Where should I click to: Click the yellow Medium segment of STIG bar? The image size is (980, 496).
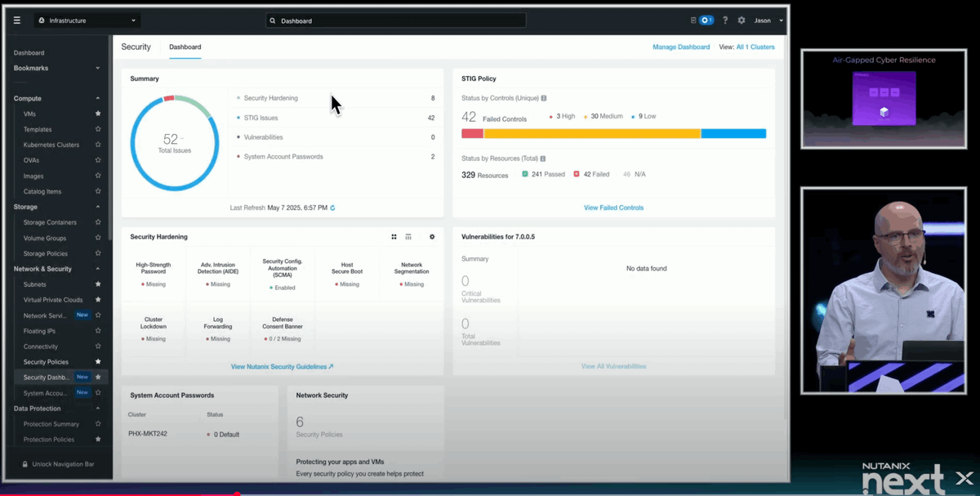coord(592,133)
